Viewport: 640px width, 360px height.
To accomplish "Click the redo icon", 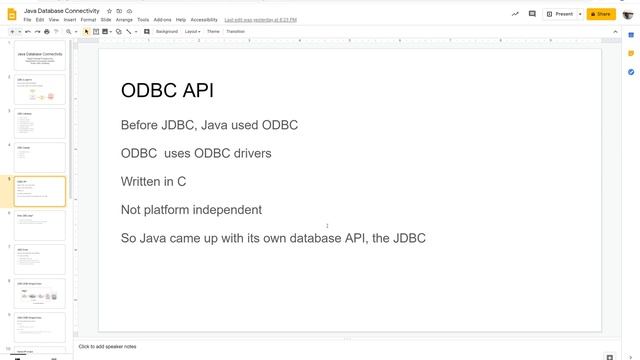I will pyautogui.click(x=37, y=31).
